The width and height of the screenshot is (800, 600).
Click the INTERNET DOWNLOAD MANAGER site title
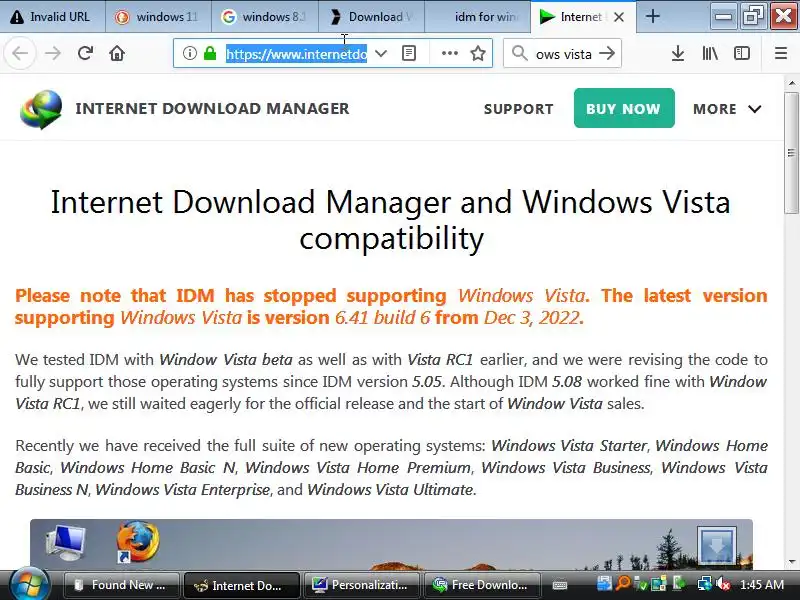pyautogui.click(x=212, y=109)
